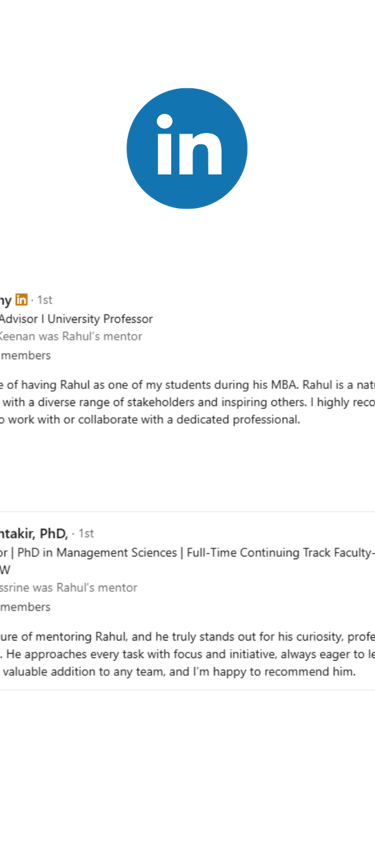Click the 'Full-Time Continuing Track Faculty' text
Screen dimensions: 375x851
(x=281, y=552)
